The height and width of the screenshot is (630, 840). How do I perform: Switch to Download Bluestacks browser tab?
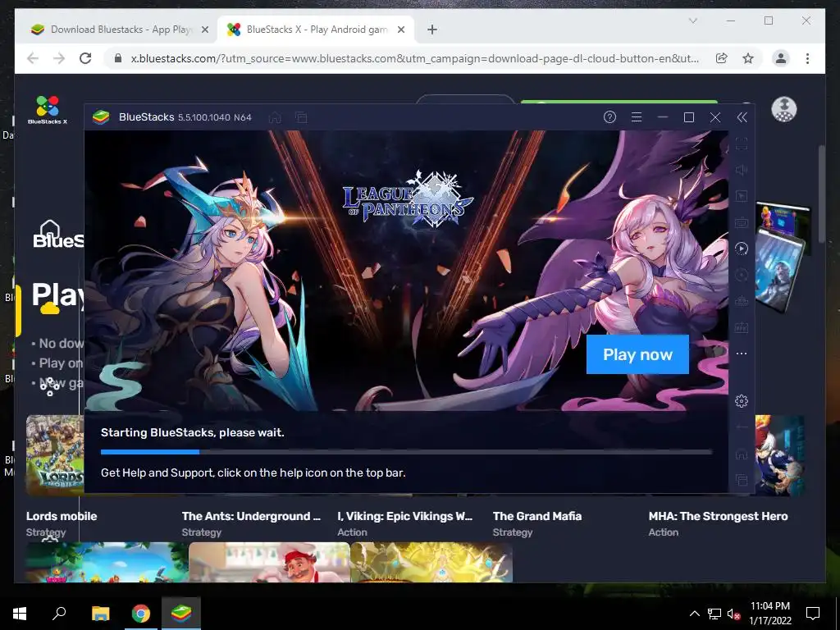tap(120, 30)
